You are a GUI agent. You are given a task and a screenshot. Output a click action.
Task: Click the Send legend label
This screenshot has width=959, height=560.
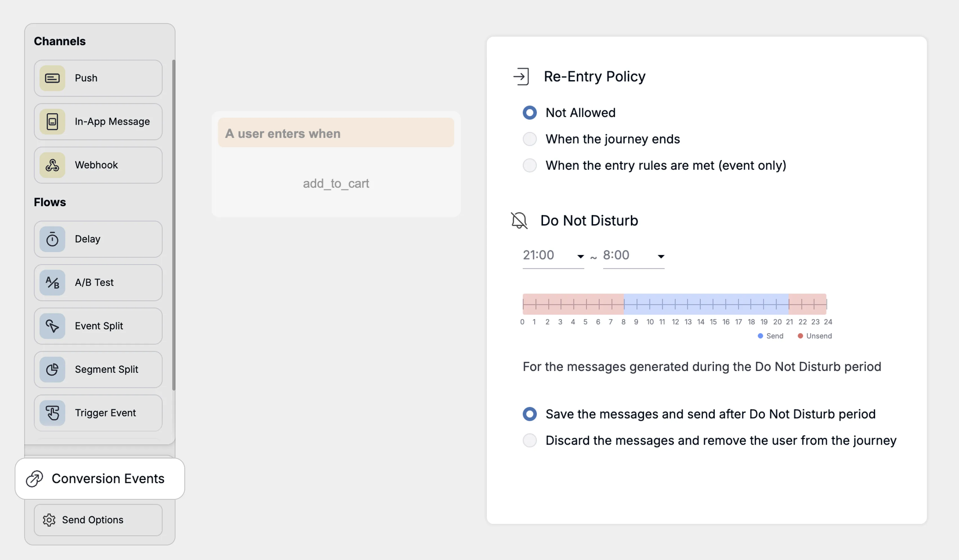click(775, 336)
